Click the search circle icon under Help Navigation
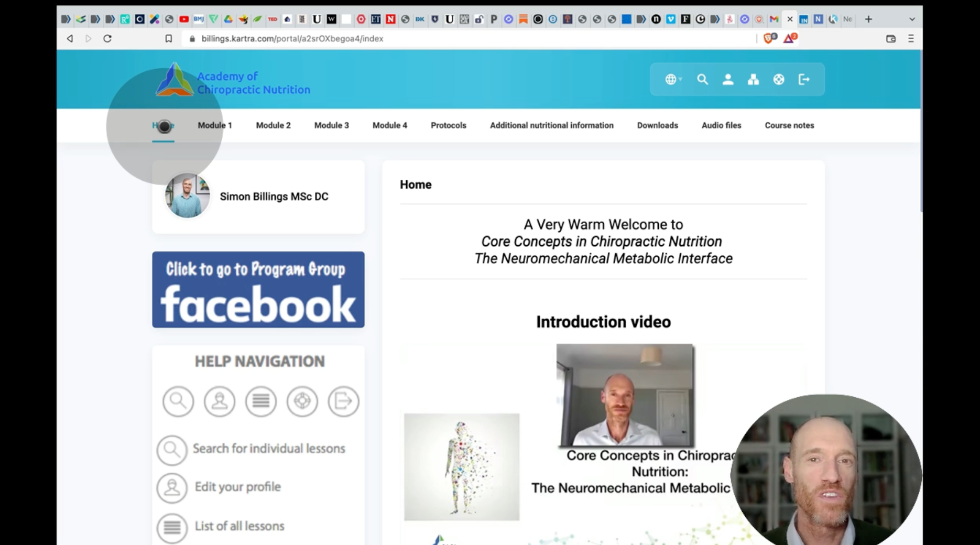The height and width of the screenshot is (545, 980). coord(178,401)
